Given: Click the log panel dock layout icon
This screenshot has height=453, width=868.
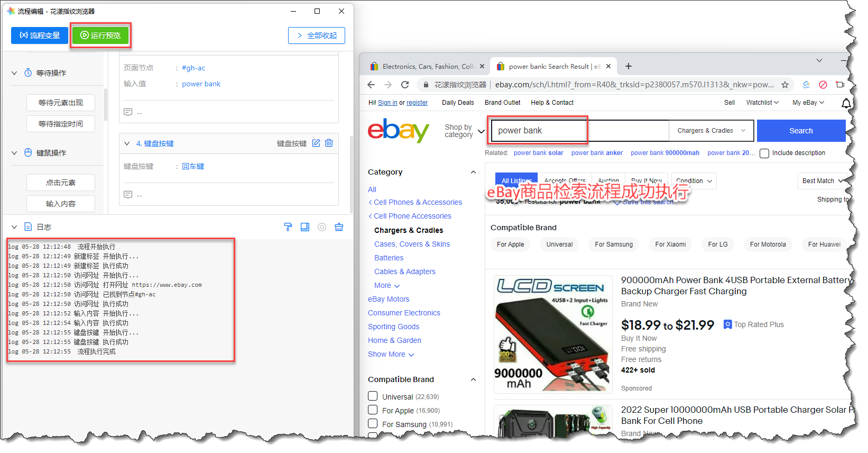Looking at the screenshot, I should click(305, 227).
